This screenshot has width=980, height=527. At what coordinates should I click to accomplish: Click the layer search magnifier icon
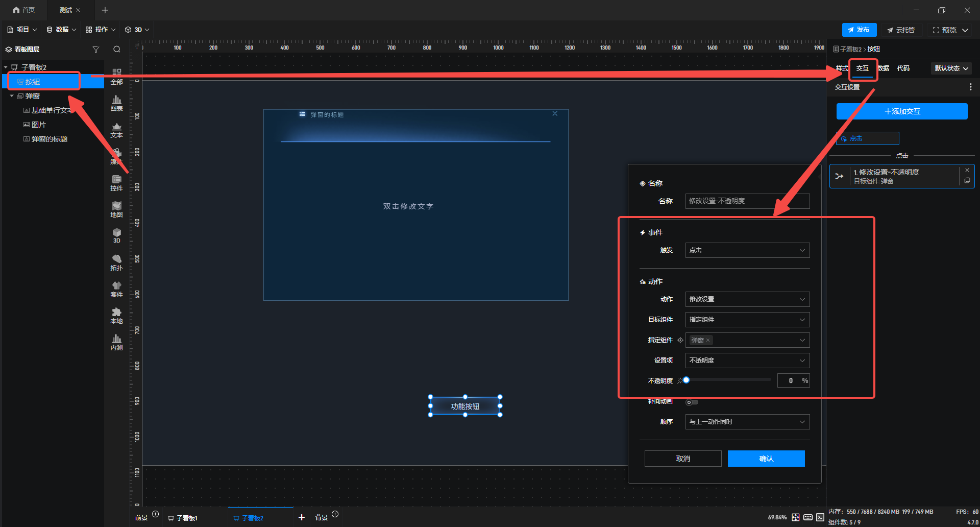117,50
